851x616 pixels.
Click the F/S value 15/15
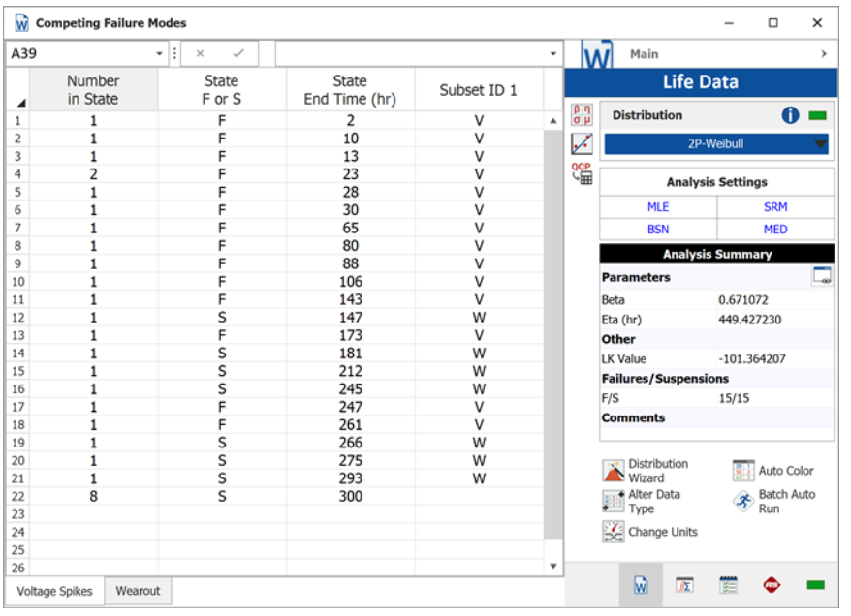click(734, 398)
